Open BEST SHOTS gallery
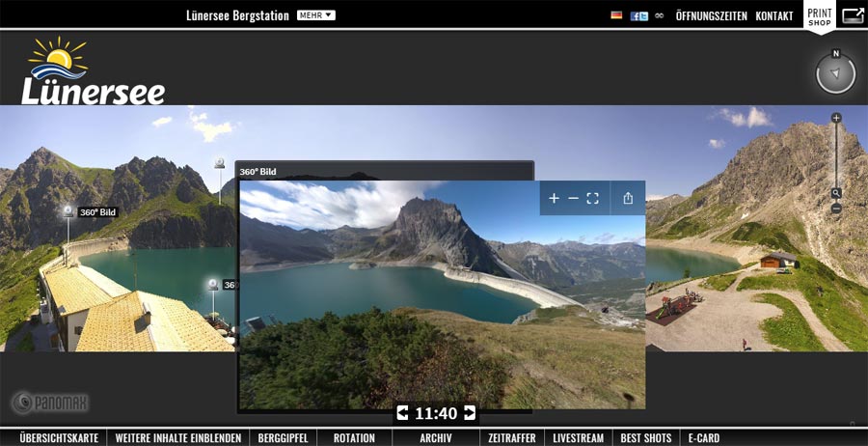 tap(646, 437)
